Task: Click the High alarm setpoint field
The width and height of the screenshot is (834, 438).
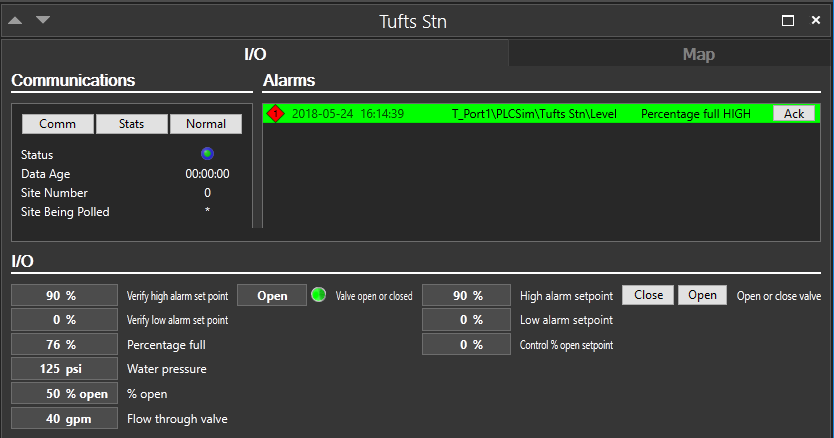Action: (467, 296)
